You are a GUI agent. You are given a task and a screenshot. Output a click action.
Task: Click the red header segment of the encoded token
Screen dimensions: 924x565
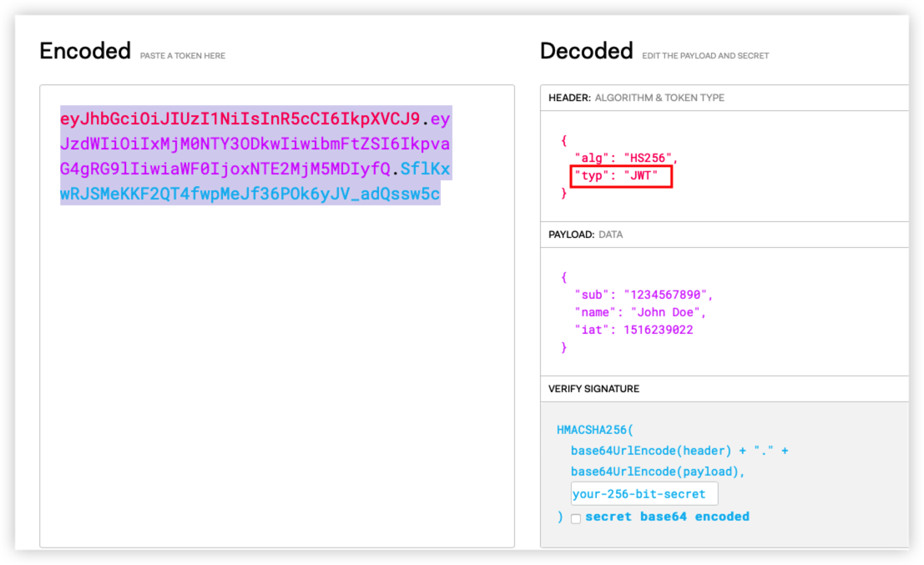(x=240, y=119)
